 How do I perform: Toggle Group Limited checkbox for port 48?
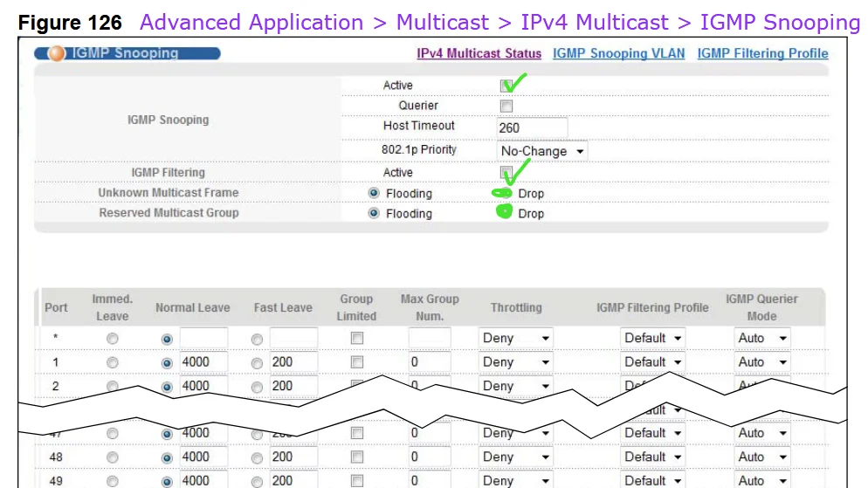(x=357, y=457)
